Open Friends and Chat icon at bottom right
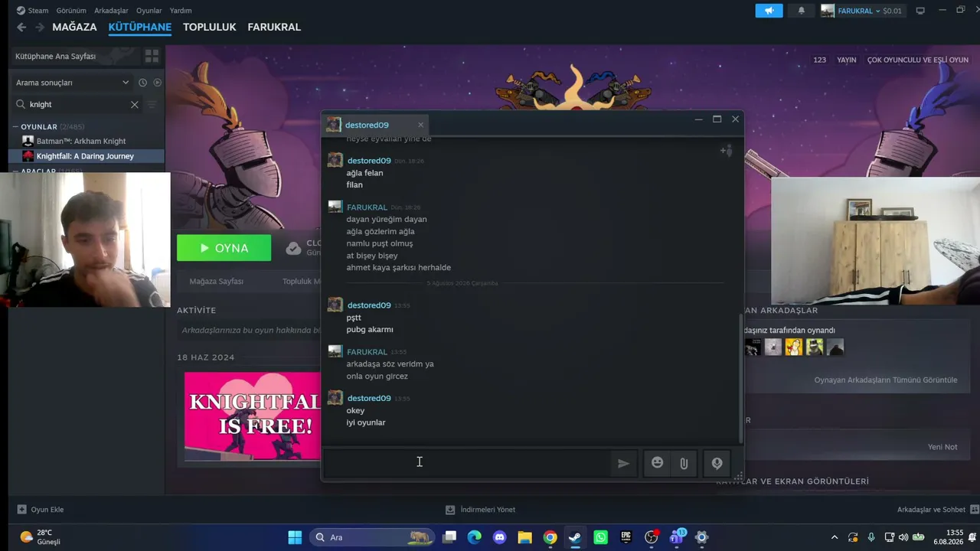 pos(974,510)
